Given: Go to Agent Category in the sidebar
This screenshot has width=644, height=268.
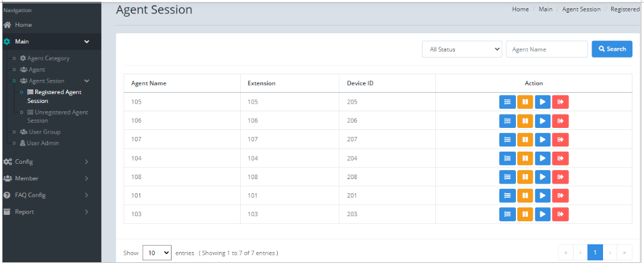Looking at the screenshot, I should coord(48,58).
